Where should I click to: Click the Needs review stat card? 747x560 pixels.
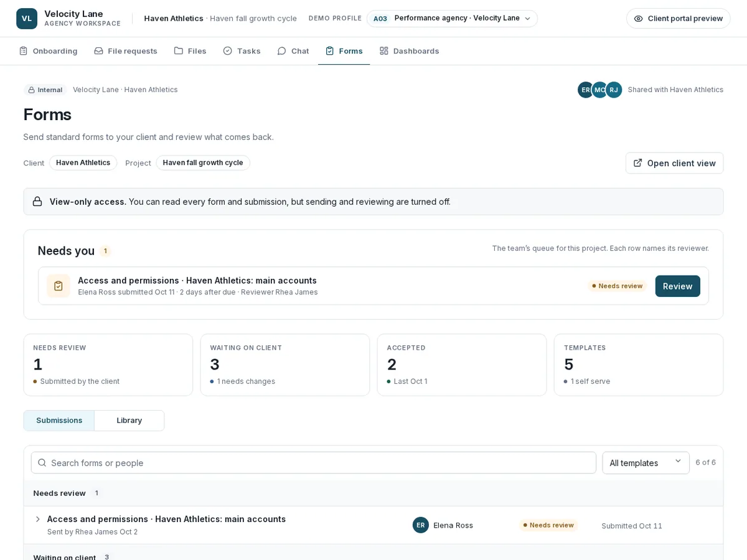[x=108, y=365]
